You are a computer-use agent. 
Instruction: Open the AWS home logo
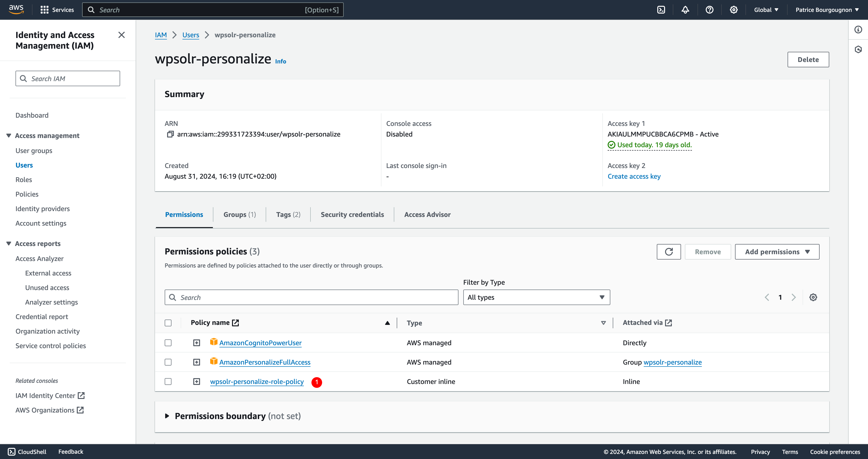(16, 9)
